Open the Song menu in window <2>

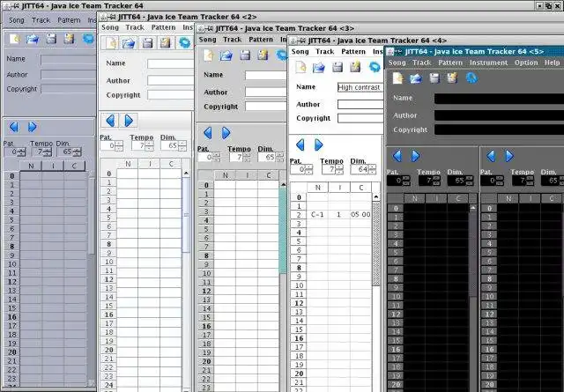point(110,27)
